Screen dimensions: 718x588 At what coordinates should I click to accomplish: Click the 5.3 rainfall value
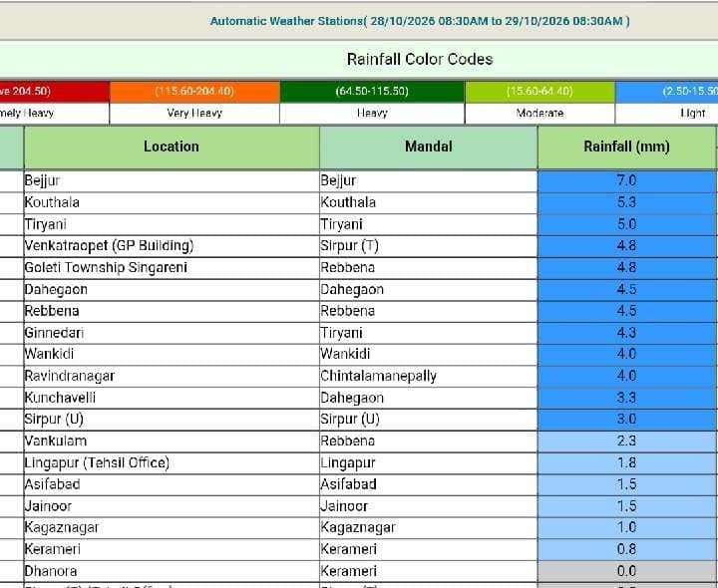click(626, 202)
